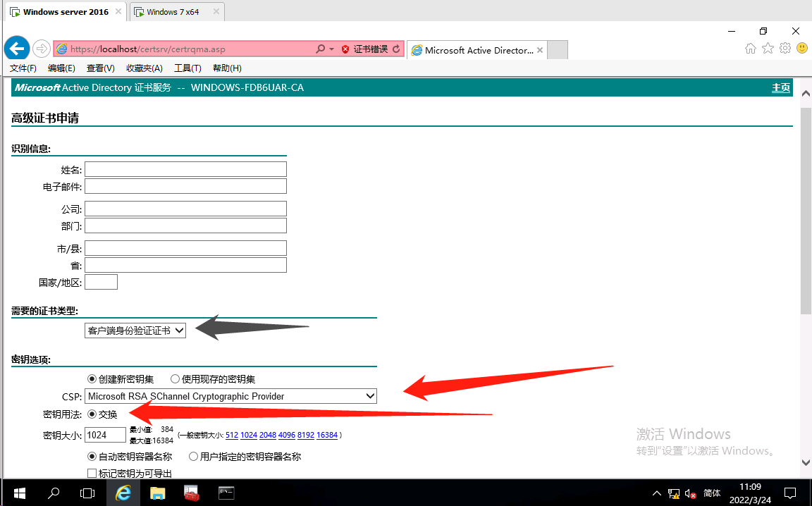Set key size via 512 link
The height and width of the screenshot is (506, 812).
click(x=232, y=435)
